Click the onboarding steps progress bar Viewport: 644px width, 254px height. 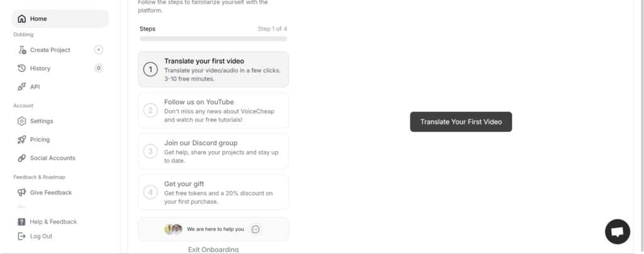213,39
